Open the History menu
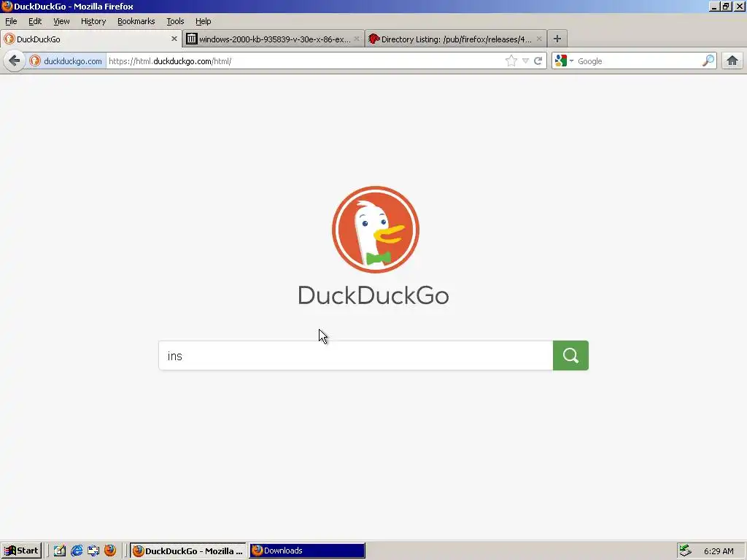Screen dimensions: 747x560 93,21
